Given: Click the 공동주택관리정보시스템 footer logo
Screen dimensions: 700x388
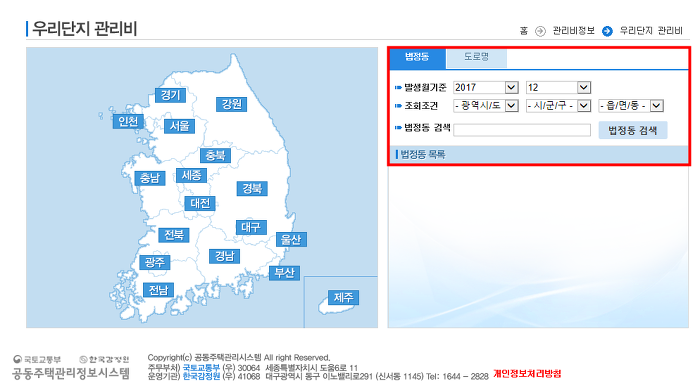Looking at the screenshot, I should point(71,373).
